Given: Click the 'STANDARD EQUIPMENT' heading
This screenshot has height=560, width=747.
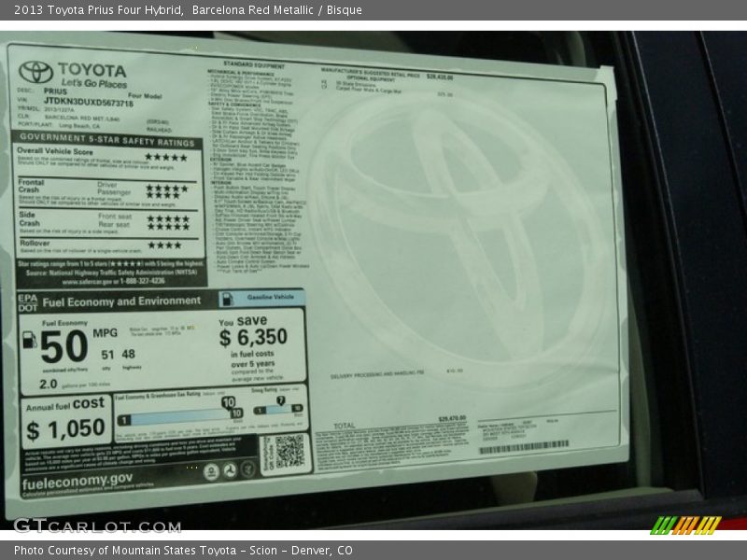Looking at the screenshot, I should coord(254,65).
